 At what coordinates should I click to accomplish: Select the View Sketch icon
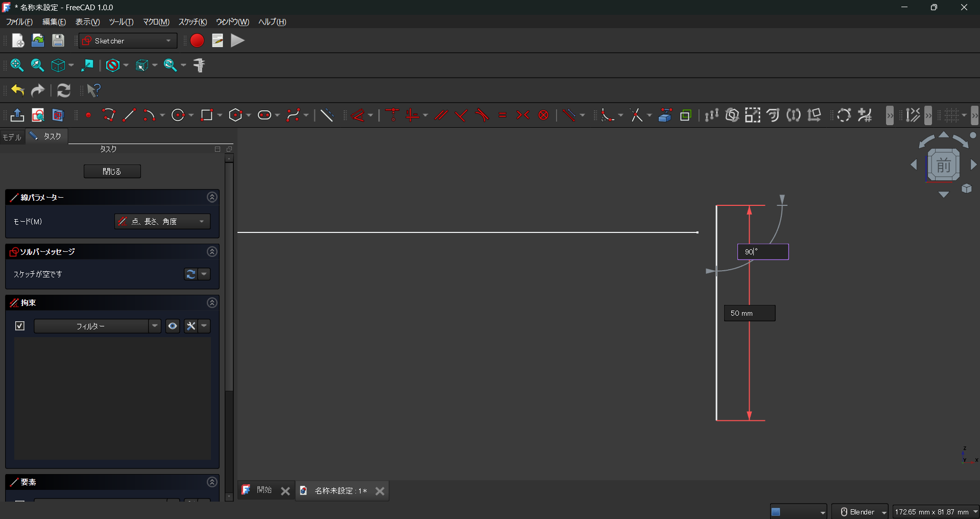[x=38, y=115]
